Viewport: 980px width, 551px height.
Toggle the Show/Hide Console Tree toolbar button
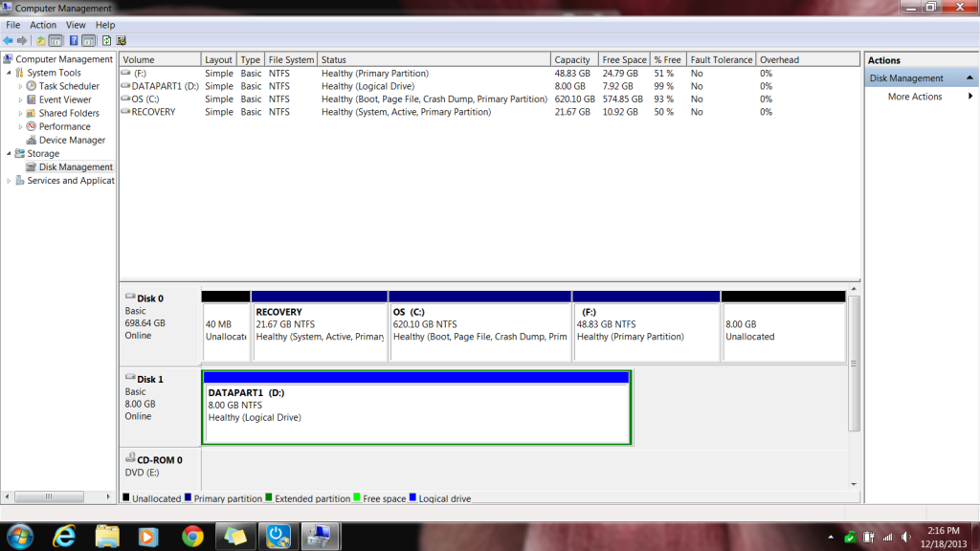tap(56, 40)
